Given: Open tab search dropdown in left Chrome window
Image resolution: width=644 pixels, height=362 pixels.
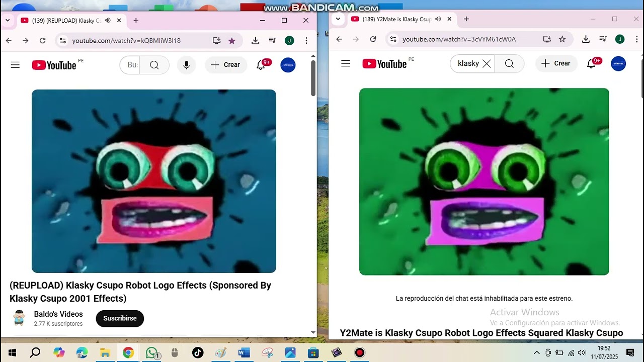Looking at the screenshot, I should [x=8, y=20].
